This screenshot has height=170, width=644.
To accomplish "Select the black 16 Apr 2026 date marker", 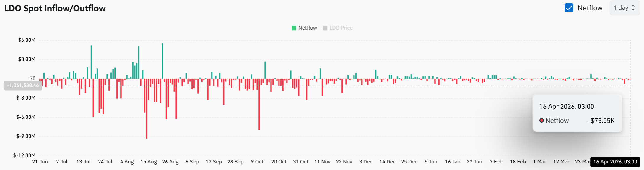I will pos(615,162).
